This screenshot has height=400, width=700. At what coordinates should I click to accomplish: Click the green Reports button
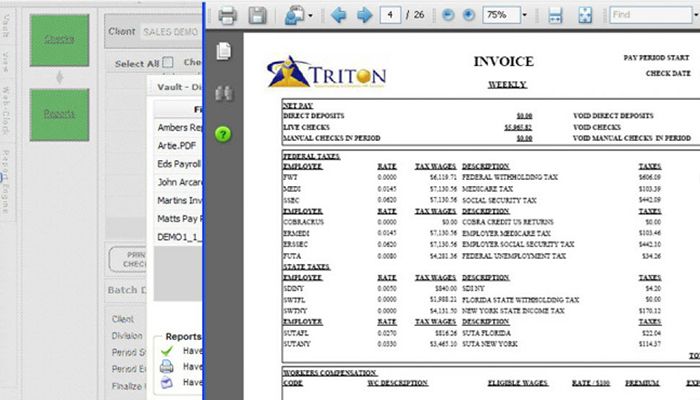(59, 115)
